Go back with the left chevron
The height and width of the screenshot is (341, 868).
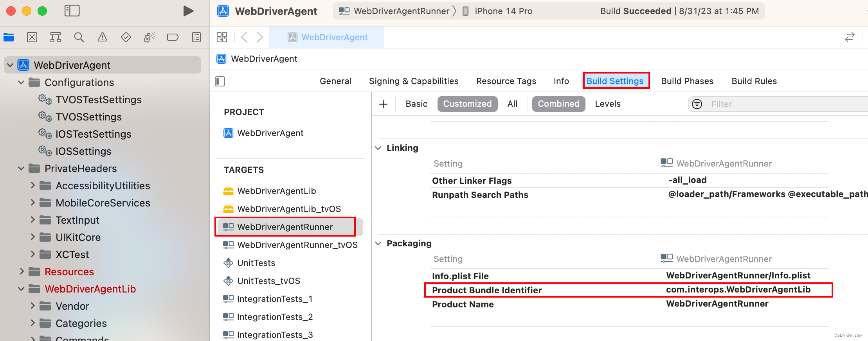pyautogui.click(x=245, y=37)
